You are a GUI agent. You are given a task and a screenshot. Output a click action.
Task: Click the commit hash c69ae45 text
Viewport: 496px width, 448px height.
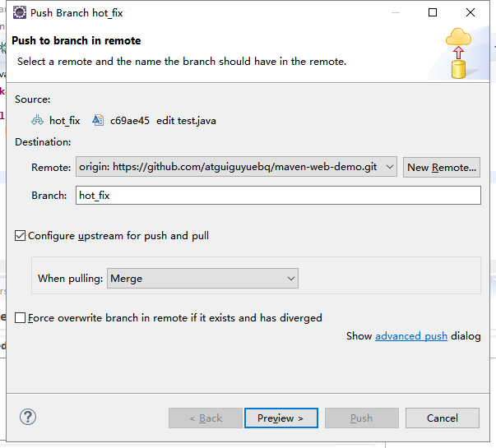[x=130, y=121]
